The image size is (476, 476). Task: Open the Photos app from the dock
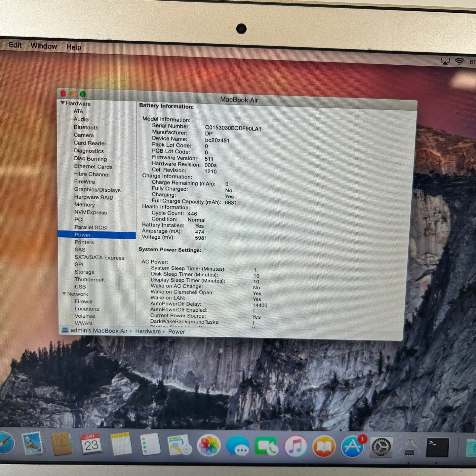click(x=208, y=445)
